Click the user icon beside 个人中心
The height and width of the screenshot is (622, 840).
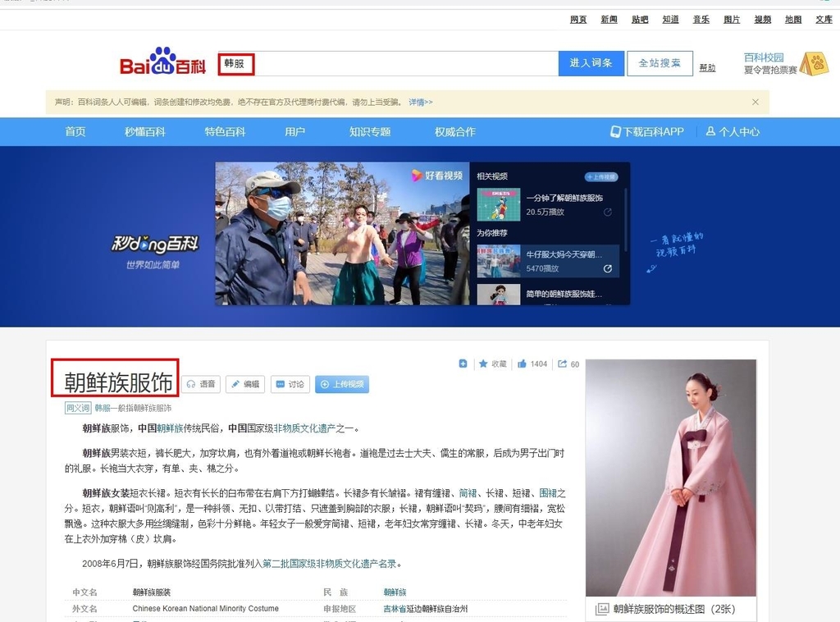(710, 131)
